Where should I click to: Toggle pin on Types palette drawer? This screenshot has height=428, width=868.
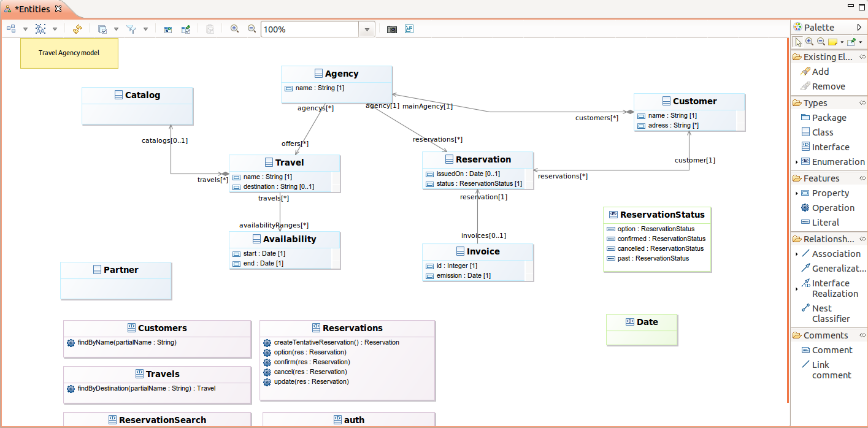(862, 102)
